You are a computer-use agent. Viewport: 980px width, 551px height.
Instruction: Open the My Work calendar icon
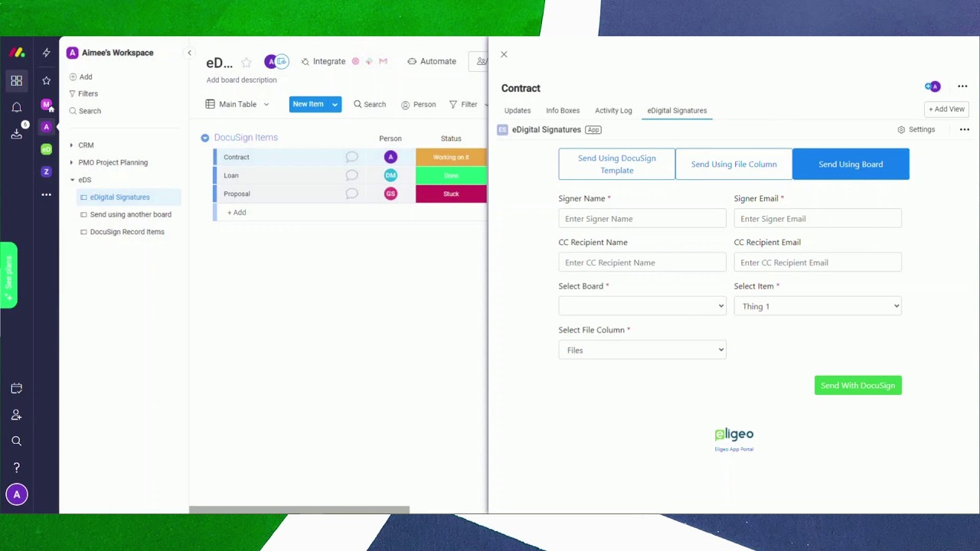point(17,389)
